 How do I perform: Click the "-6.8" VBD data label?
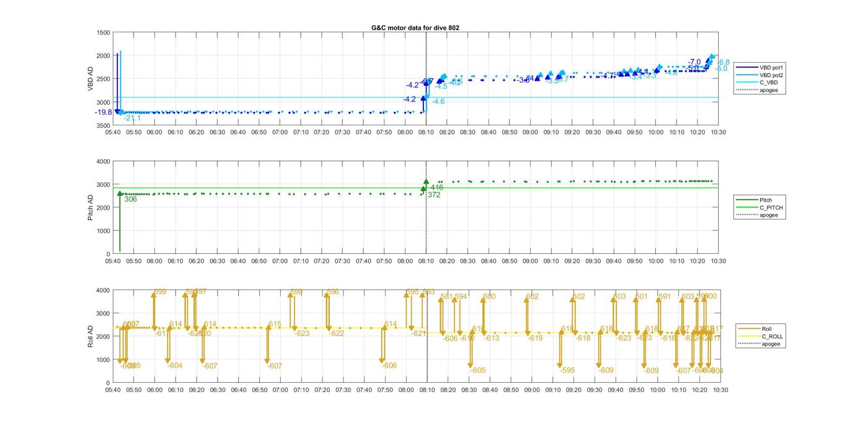(x=723, y=63)
